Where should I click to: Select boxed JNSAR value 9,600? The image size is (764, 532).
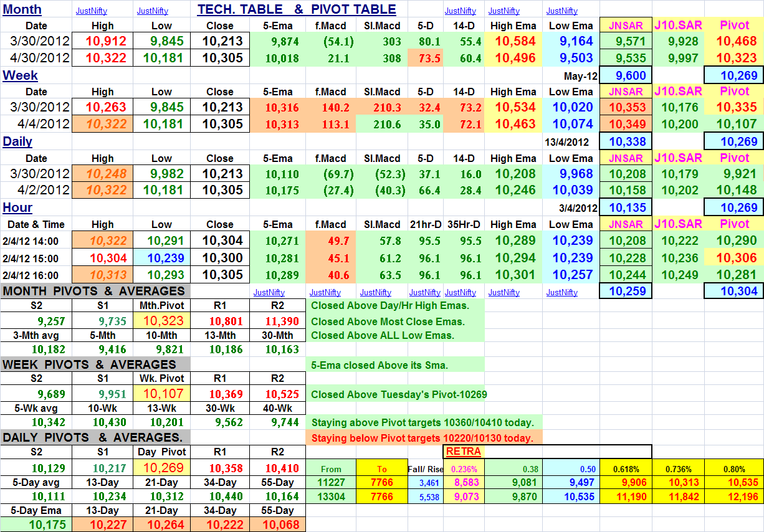626,75
